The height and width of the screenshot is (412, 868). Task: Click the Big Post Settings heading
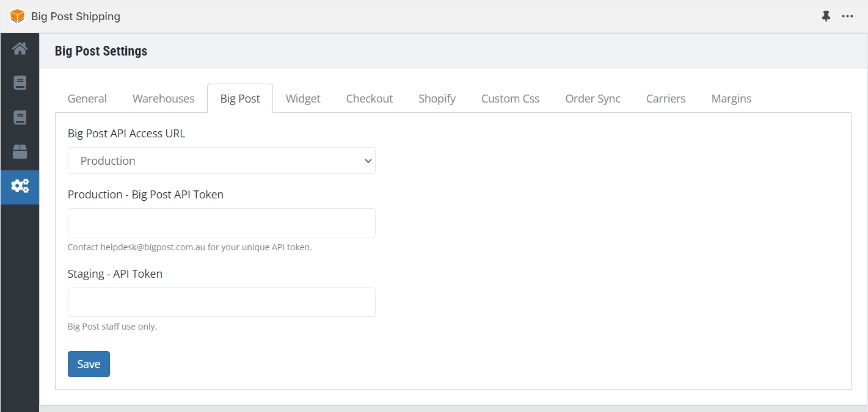pos(101,51)
